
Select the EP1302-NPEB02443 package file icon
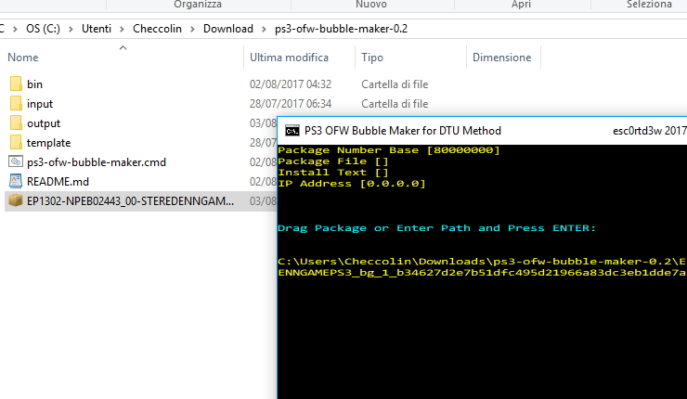(16, 201)
